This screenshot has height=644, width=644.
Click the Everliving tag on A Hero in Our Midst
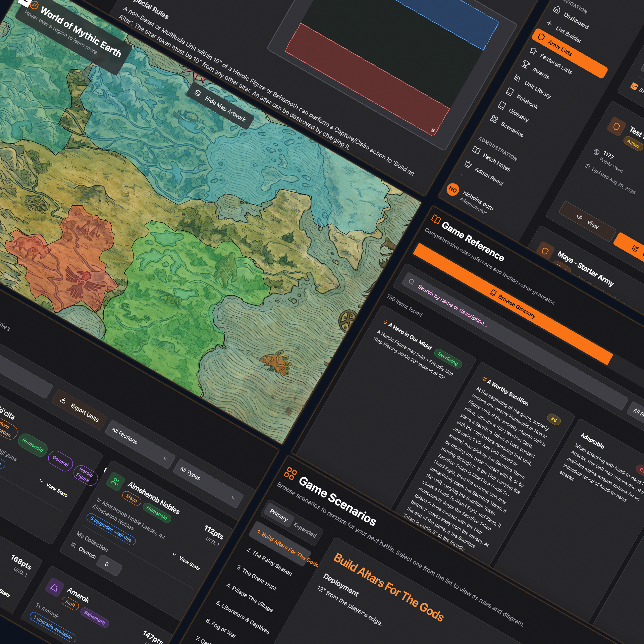[x=448, y=358]
